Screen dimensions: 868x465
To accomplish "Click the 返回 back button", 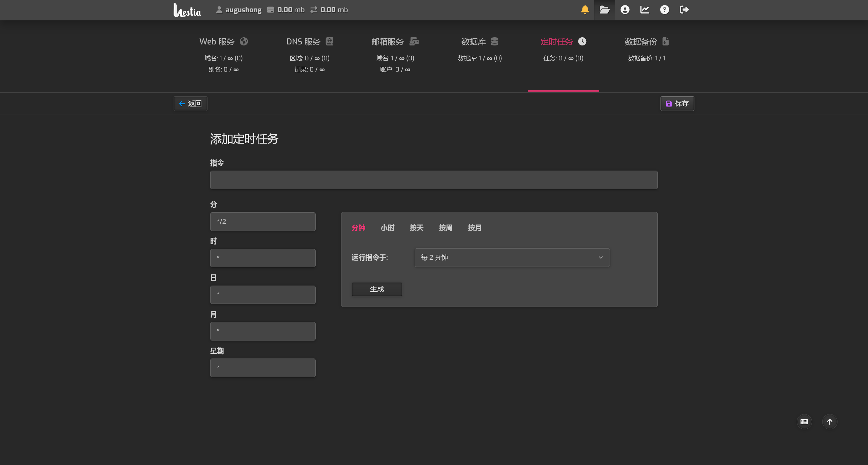I will tap(191, 103).
